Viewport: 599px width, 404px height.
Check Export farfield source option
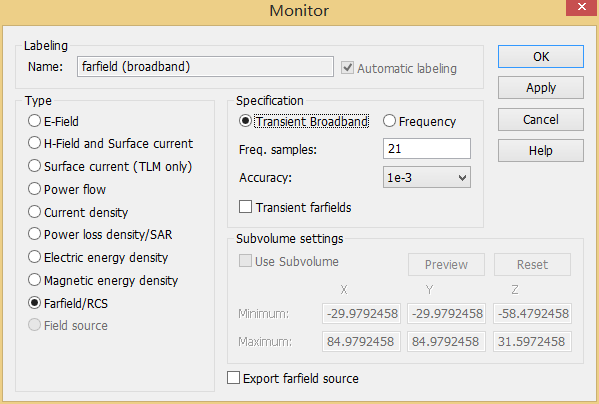click(233, 378)
